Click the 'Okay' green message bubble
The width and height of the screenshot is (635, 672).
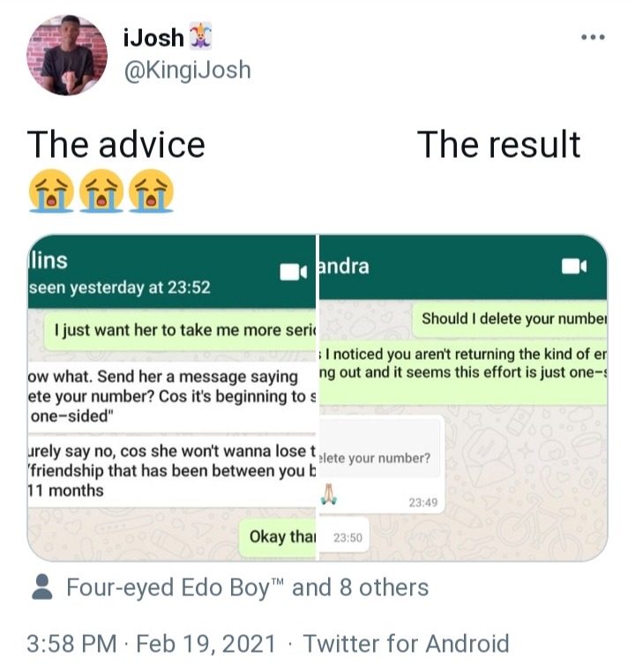[277, 537]
